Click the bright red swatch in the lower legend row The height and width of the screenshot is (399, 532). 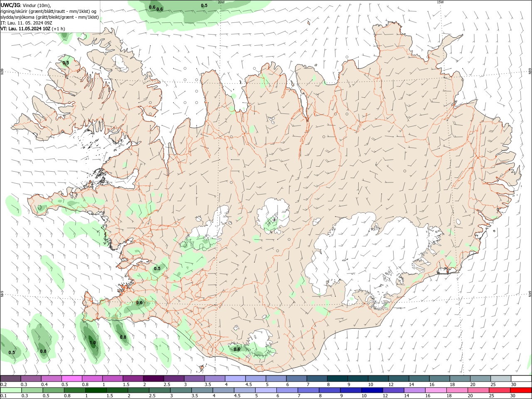[x=522, y=391]
